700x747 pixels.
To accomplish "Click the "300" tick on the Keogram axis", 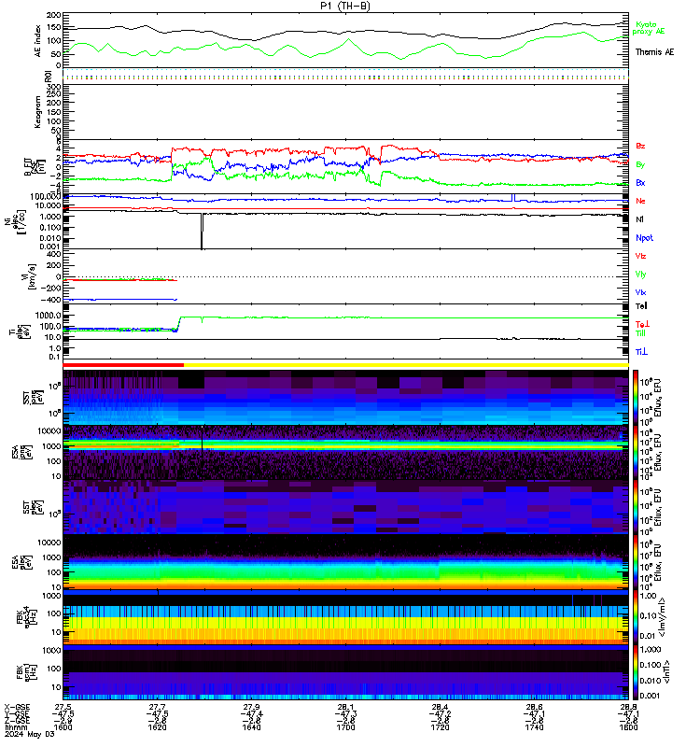I will [55, 87].
